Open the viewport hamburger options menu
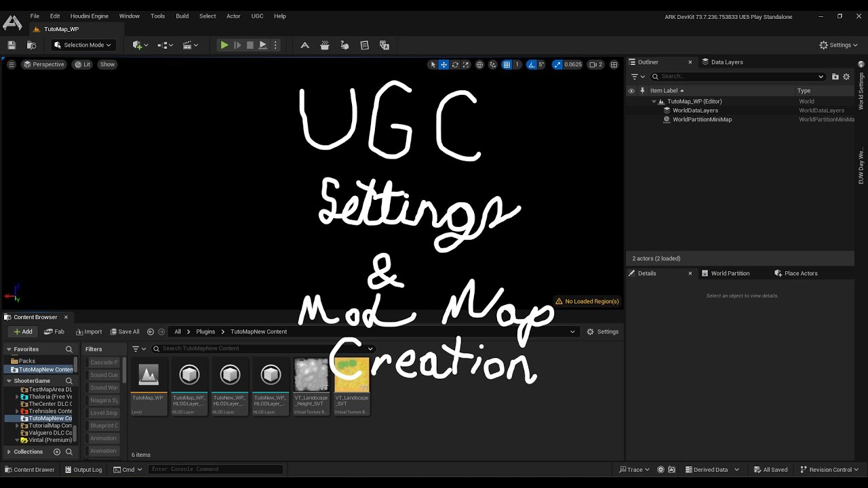The height and width of the screenshot is (488, 868). [x=11, y=64]
